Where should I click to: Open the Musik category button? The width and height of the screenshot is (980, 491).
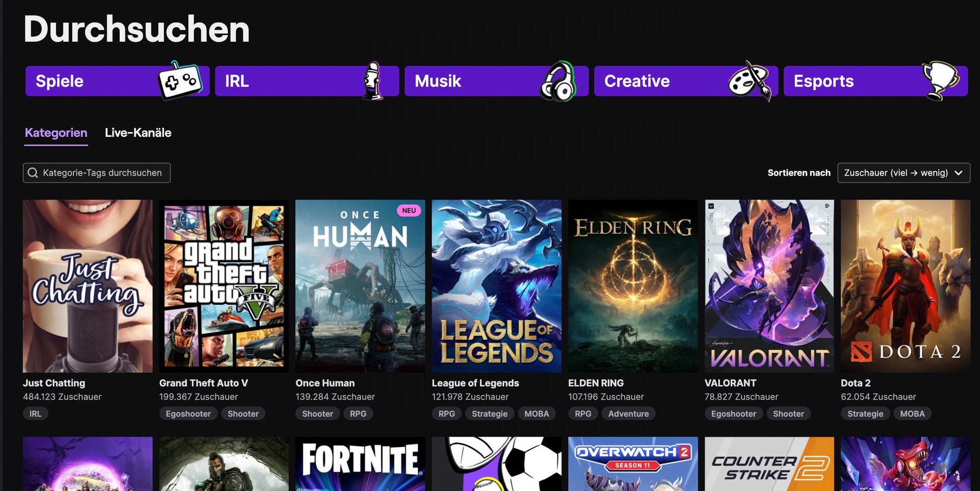click(497, 81)
